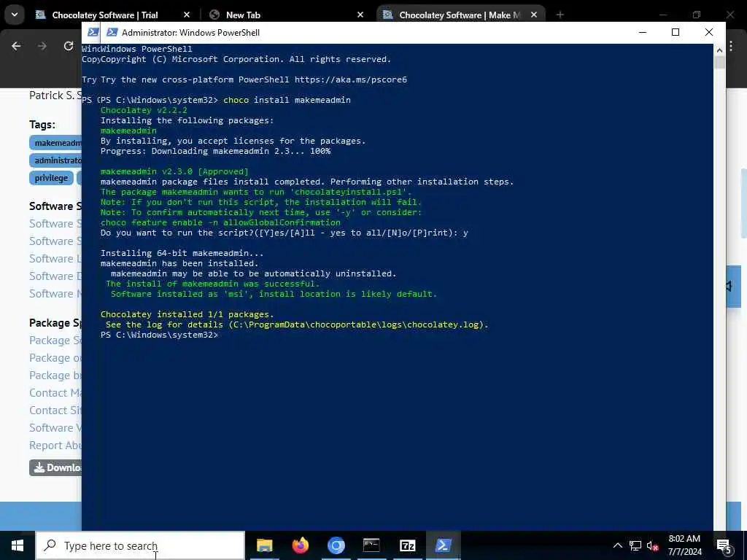This screenshot has width=747, height=560.
Task: Close the Chocolatey Make Me tab
Action: pos(534,15)
